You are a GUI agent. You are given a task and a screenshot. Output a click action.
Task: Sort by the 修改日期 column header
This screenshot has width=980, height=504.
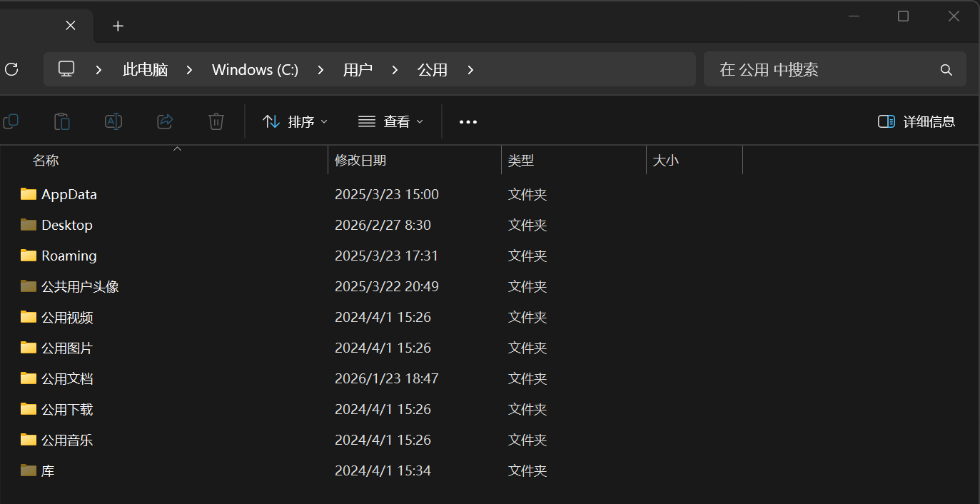360,161
